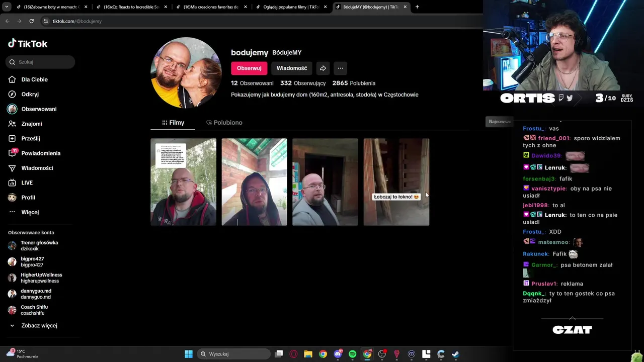Viewport: 644px width, 362px height.
Task: Expand Więcej menu in the sidebar
Action: pos(30,212)
